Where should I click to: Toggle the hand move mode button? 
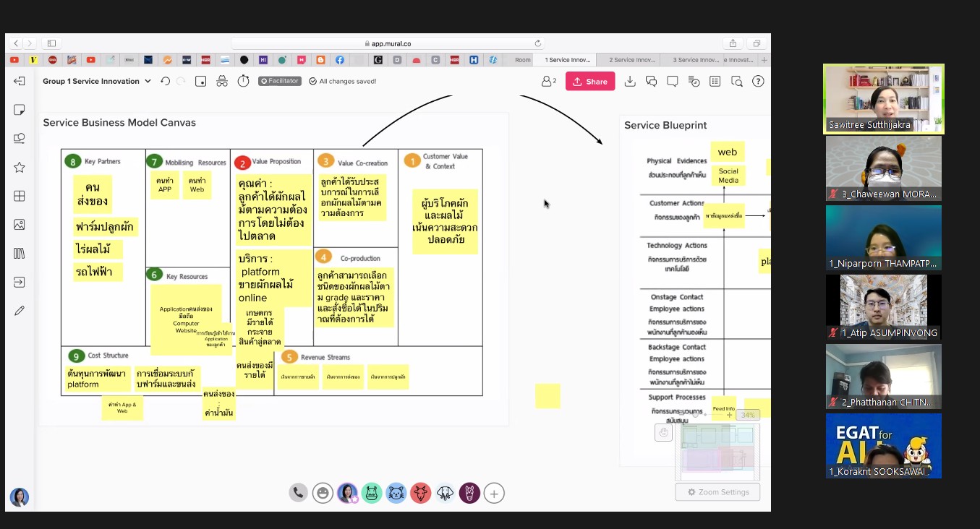[663, 432]
